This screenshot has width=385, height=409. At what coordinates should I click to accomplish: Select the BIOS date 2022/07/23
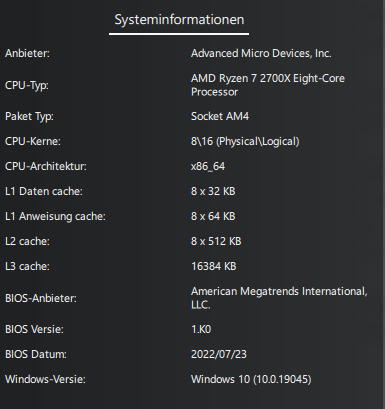[219, 354]
